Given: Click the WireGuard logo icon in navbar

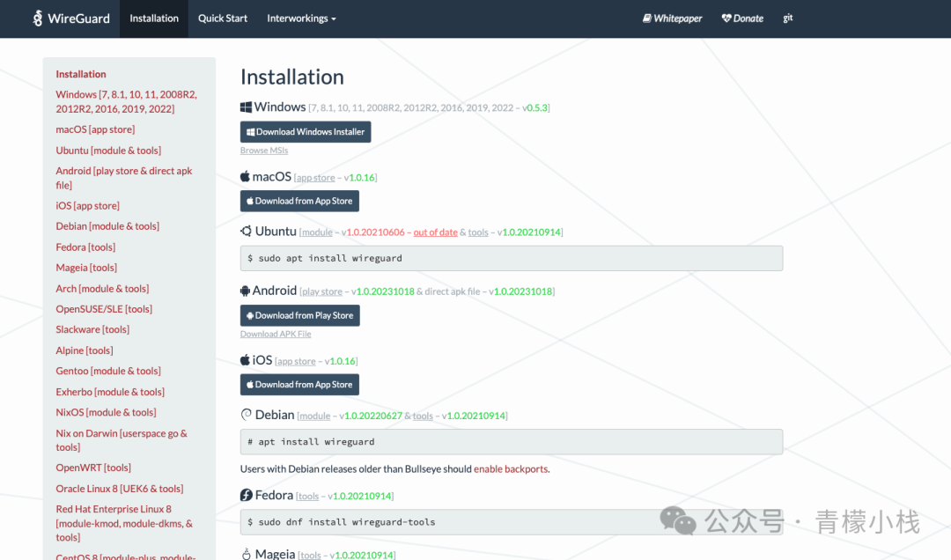Looking at the screenshot, I should pos(38,18).
